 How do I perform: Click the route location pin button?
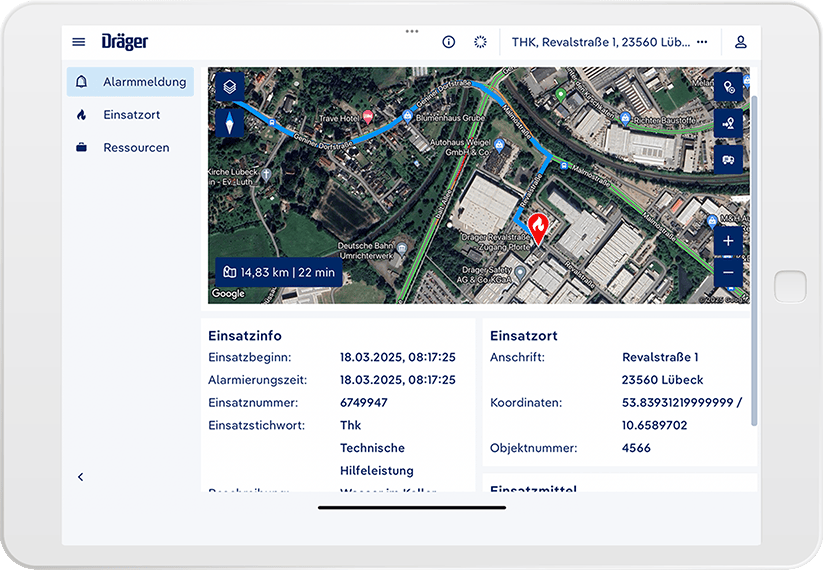click(729, 87)
